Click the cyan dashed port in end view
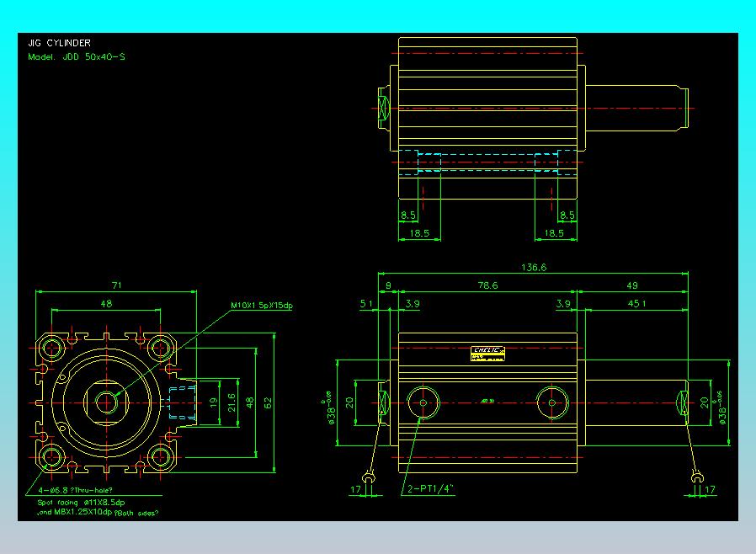The width and height of the screenshot is (756, 554). [182, 402]
